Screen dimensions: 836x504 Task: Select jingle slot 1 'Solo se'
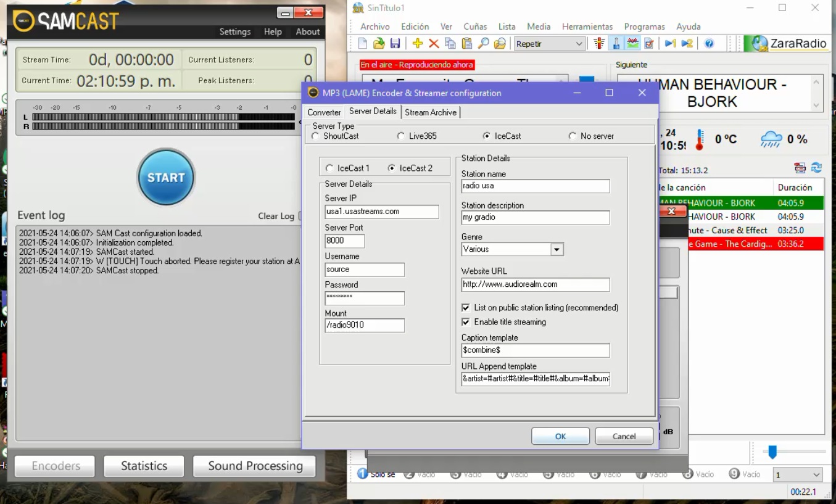(376, 474)
